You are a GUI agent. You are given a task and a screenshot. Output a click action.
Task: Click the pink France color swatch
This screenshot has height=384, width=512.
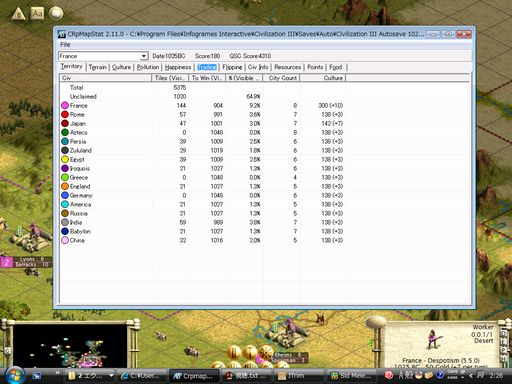point(65,105)
